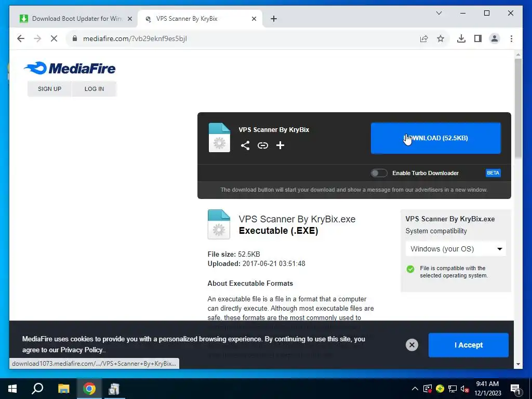Screen dimensions: 532x399
Task: Click the green compatibility checkmark icon
Action: click(410, 269)
